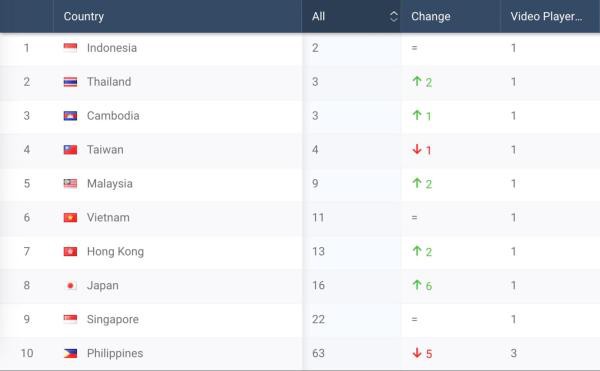Click the Indonesia flag icon

[70, 48]
